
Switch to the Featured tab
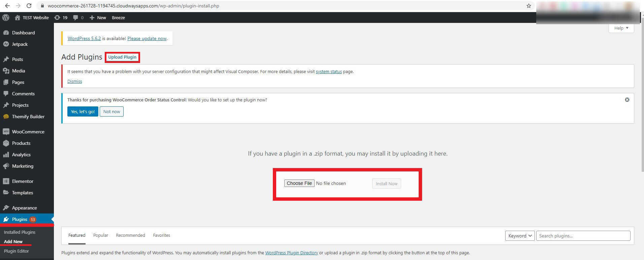click(x=77, y=235)
